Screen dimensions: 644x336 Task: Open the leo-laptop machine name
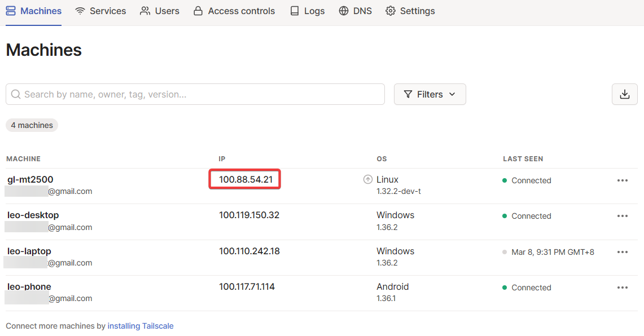tap(29, 251)
